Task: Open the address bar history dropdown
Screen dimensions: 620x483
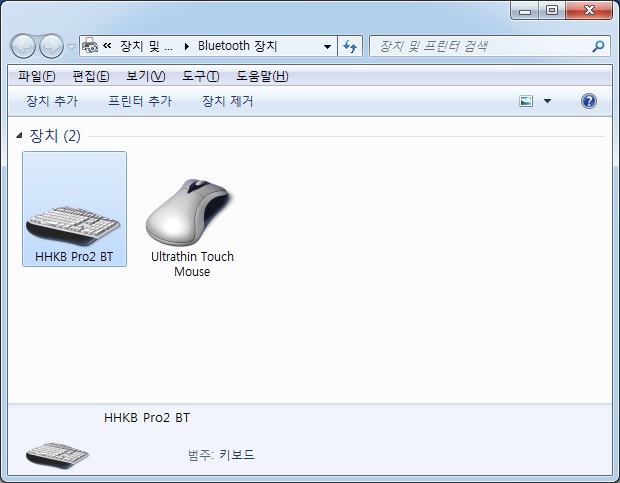Action: pos(327,46)
